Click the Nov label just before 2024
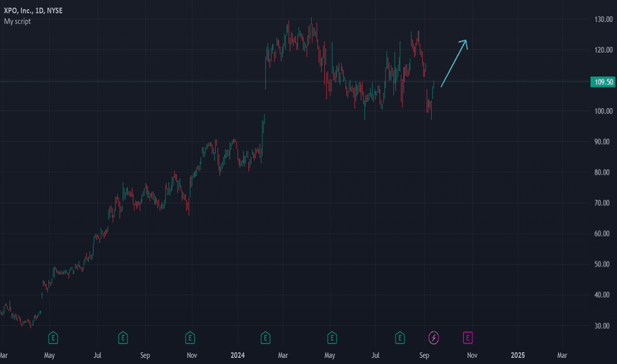 click(192, 355)
